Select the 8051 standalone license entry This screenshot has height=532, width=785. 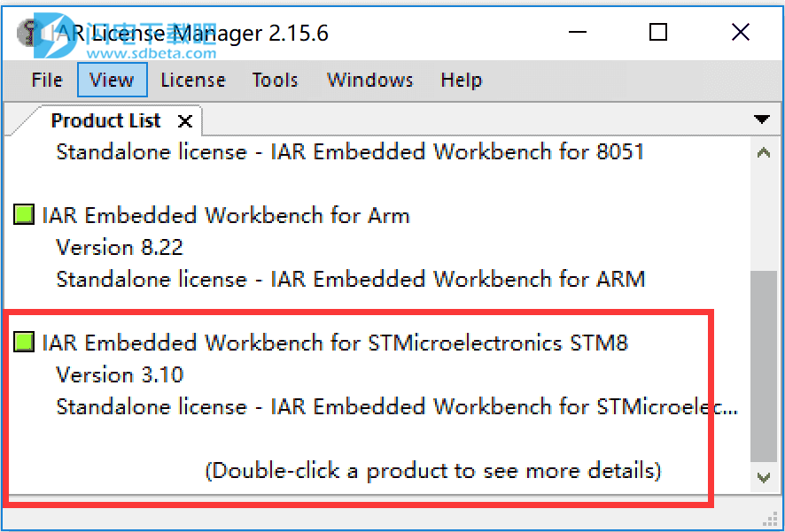(x=350, y=151)
